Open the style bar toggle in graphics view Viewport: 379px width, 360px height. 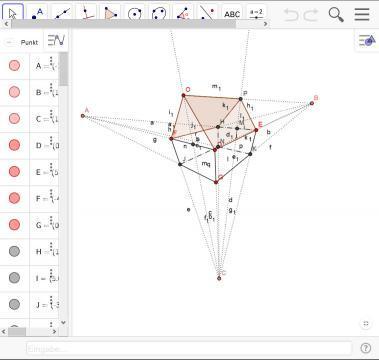point(367,41)
